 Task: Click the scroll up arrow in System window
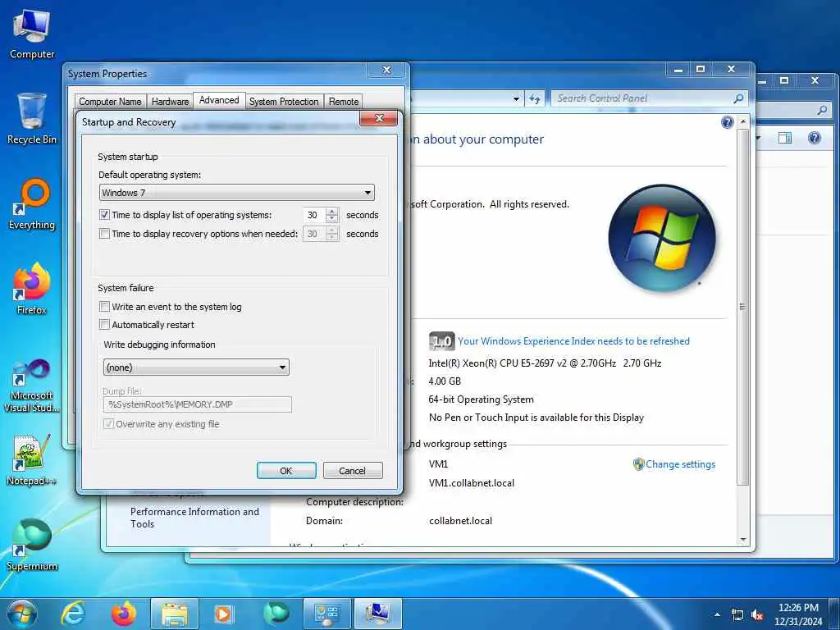tap(742, 122)
